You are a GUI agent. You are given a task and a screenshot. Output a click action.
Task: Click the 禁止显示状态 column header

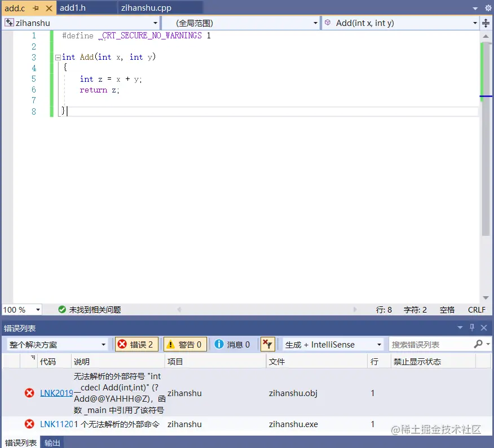pos(433,362)
